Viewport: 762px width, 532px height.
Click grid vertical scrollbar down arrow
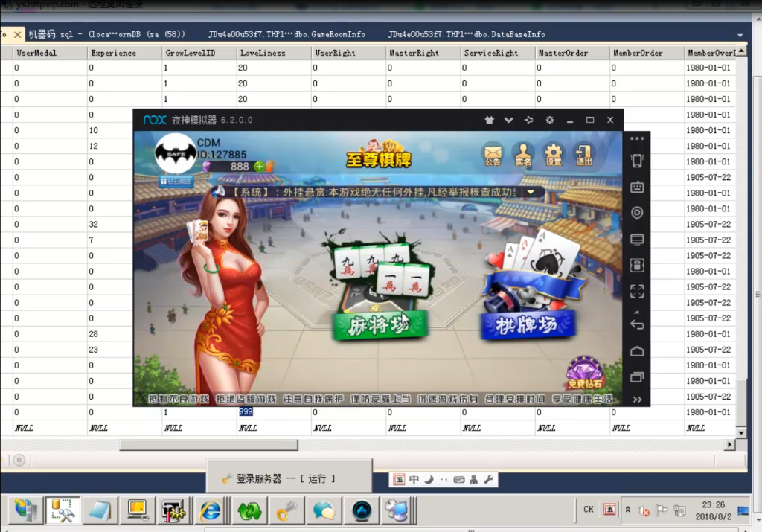[741, 432]
